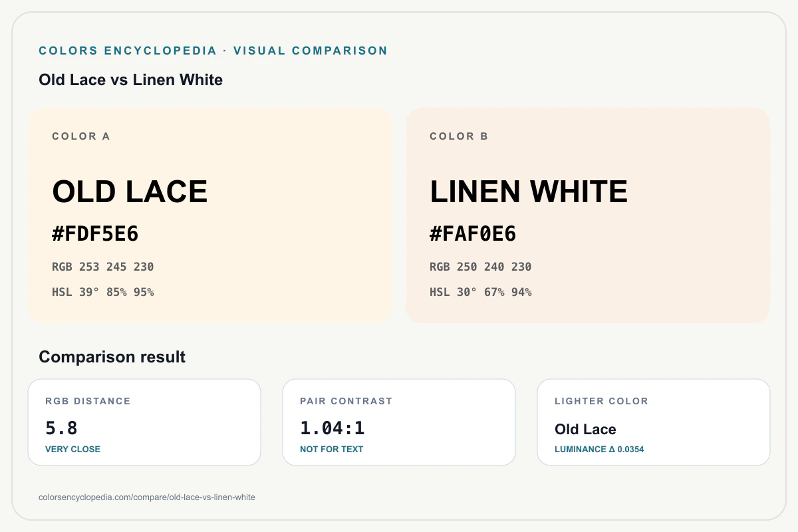Select the #FAF0E6 hex code
The image size is (798, 532).
(473, 234)
